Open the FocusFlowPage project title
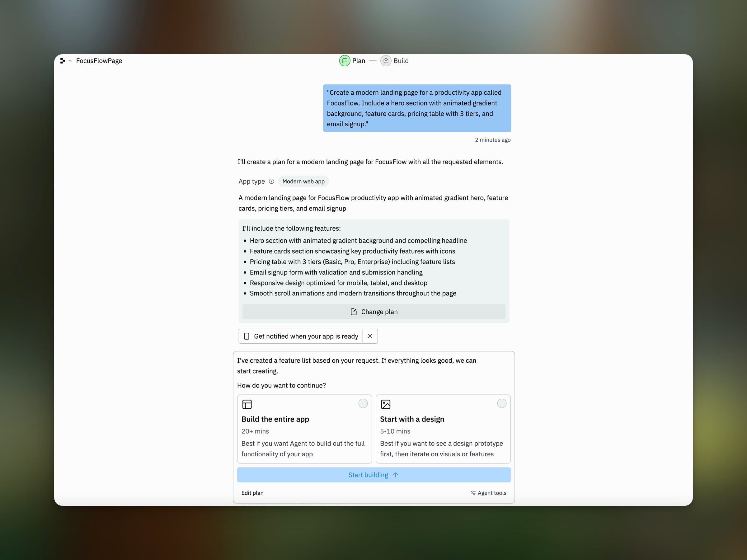This screenshot has width=747, height=560. click(99, 61)
